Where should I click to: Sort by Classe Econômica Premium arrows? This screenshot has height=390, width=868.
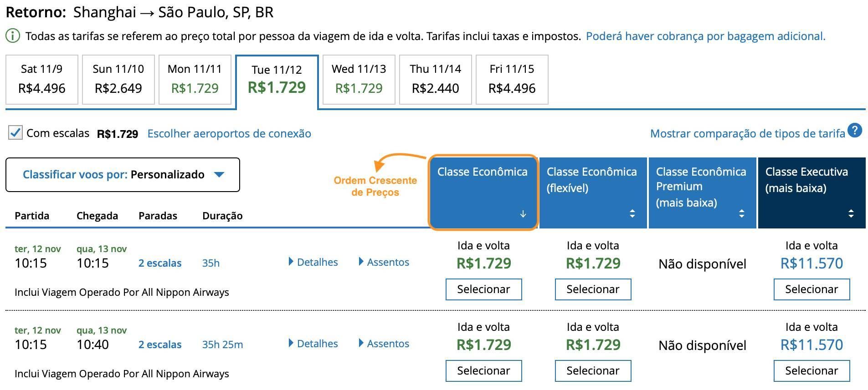click(x=742, y=213)
